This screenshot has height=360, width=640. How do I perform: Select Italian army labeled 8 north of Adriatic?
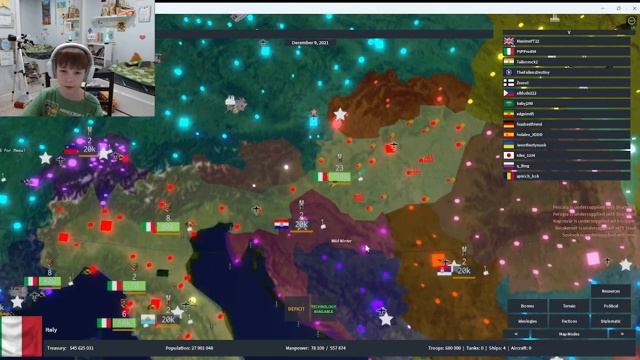(161, 227)
